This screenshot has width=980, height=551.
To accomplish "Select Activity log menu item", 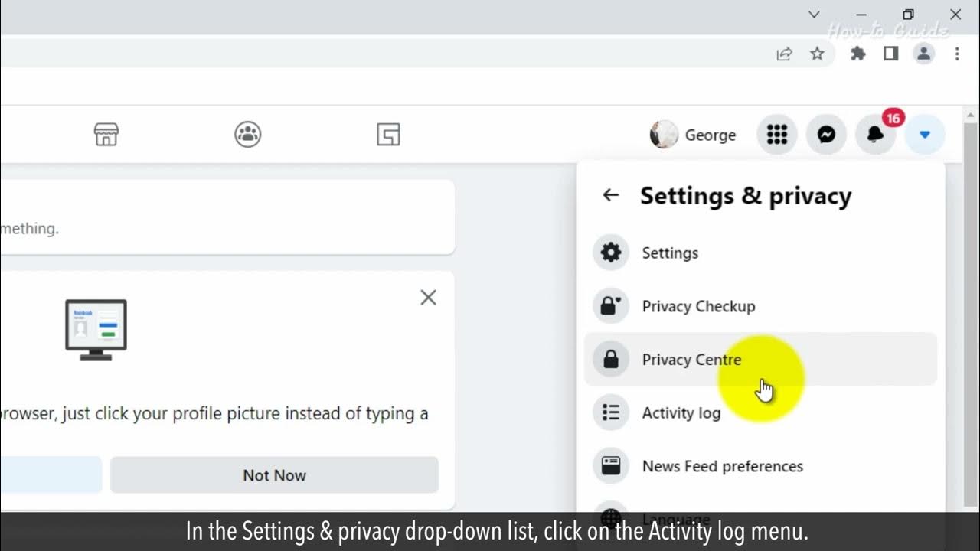I will [681, 413].
